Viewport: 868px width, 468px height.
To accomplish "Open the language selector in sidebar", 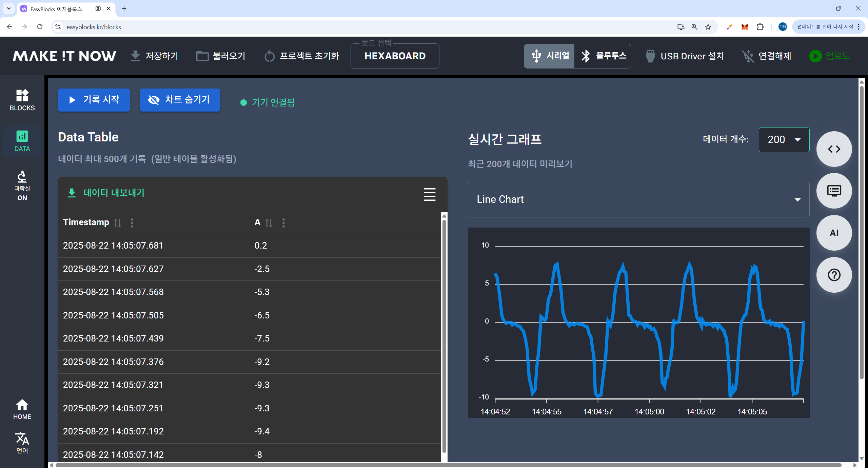I will pos(22,443).
